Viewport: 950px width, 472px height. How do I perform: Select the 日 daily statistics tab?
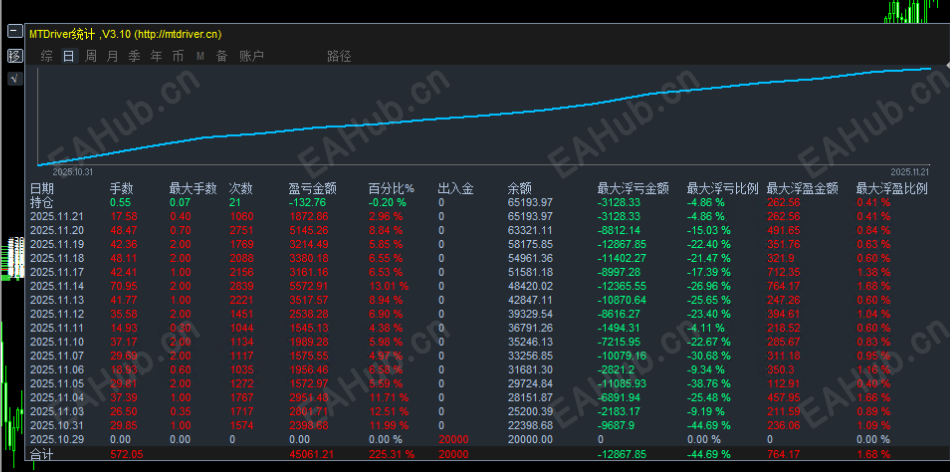click(x=69, y=56)
